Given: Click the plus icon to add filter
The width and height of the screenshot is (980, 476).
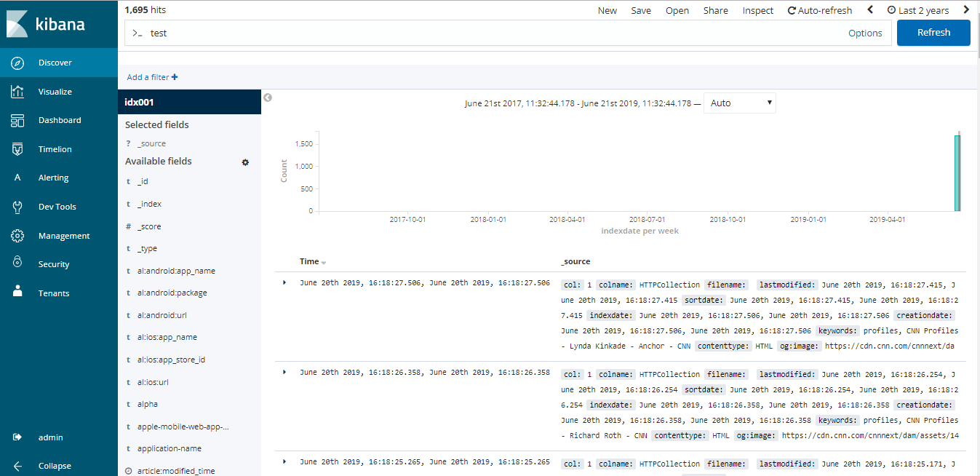Looking at the screenshot, I should 175,77.
